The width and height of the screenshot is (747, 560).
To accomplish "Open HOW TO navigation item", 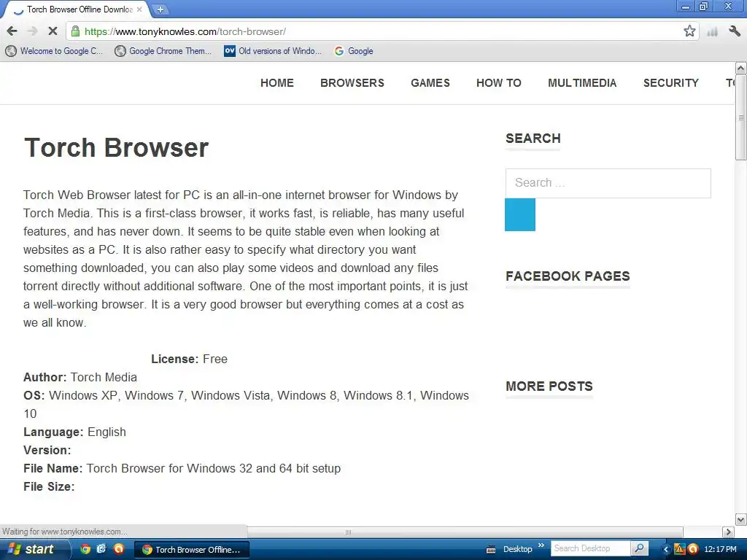I will pos(499,83).
